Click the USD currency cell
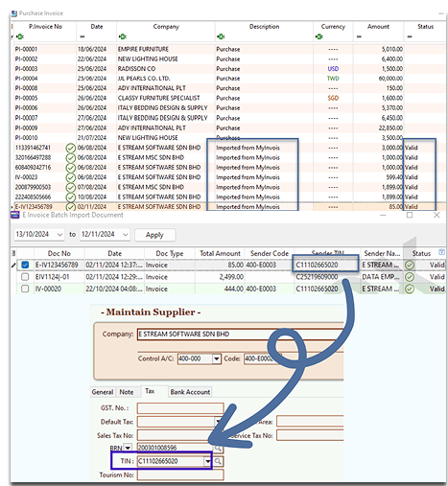The width and height of the screenshot is (448, 486). tap(333, 69)
